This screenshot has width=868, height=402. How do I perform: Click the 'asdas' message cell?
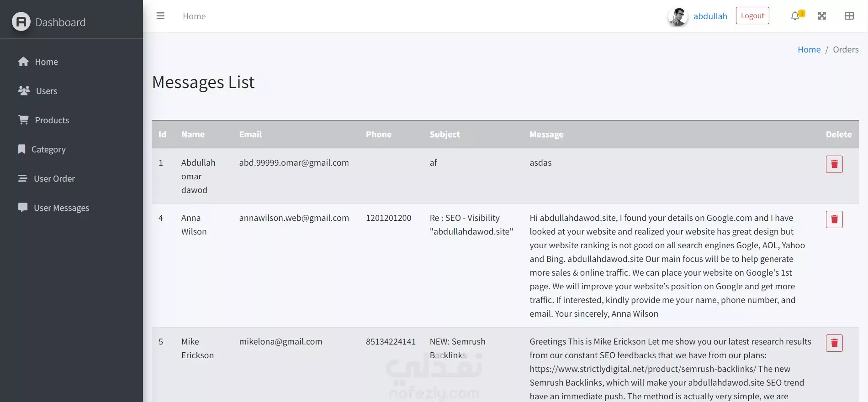pos(540,163)
